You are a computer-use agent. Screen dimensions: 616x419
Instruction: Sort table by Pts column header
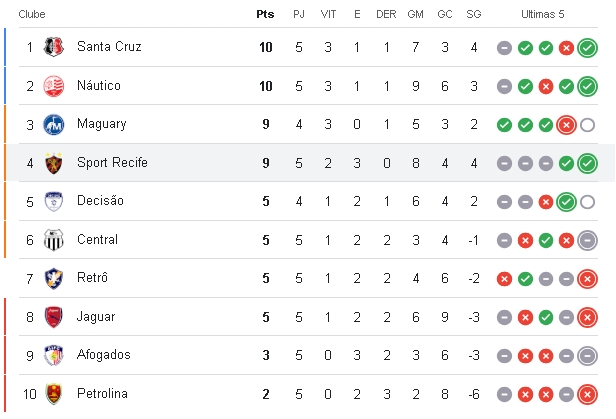tap(265, 14)
